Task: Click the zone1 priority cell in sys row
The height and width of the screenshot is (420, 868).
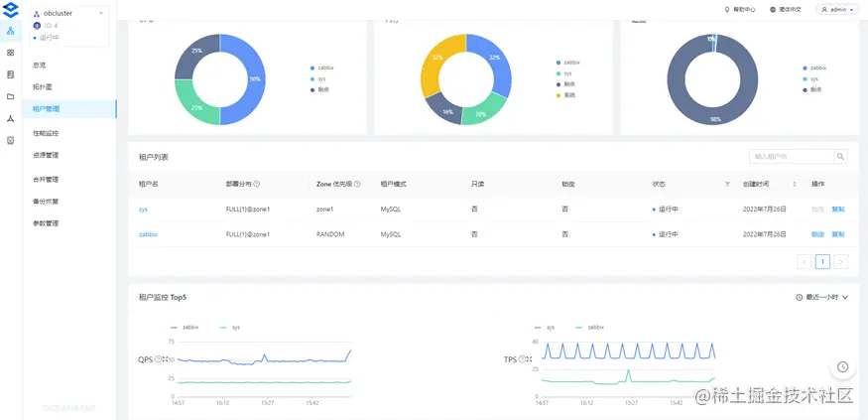Action: click(x=325, y=210)
